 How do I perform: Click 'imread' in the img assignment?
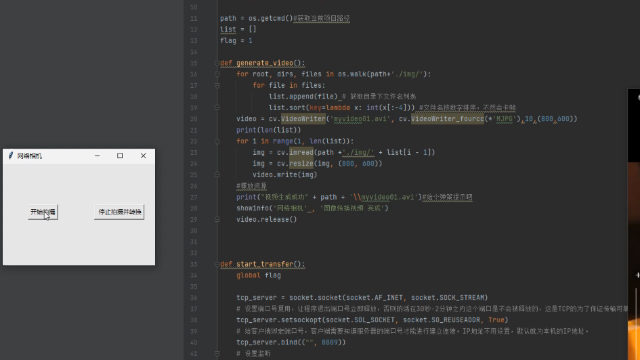pyautogui.click(x=301, y=152)
